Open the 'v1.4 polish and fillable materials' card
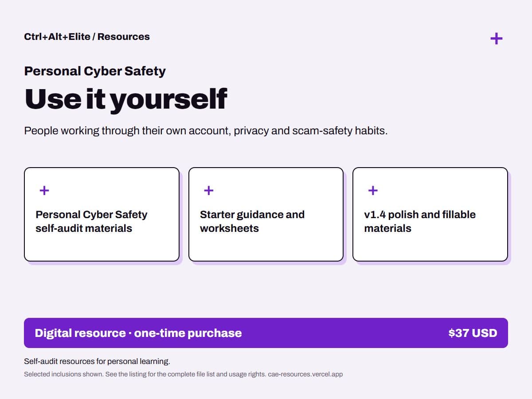532x399 pixels. [x=430, y=214]
